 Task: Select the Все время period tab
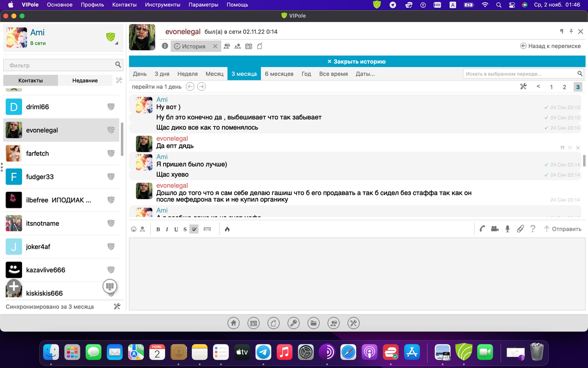tap(334, 74)
